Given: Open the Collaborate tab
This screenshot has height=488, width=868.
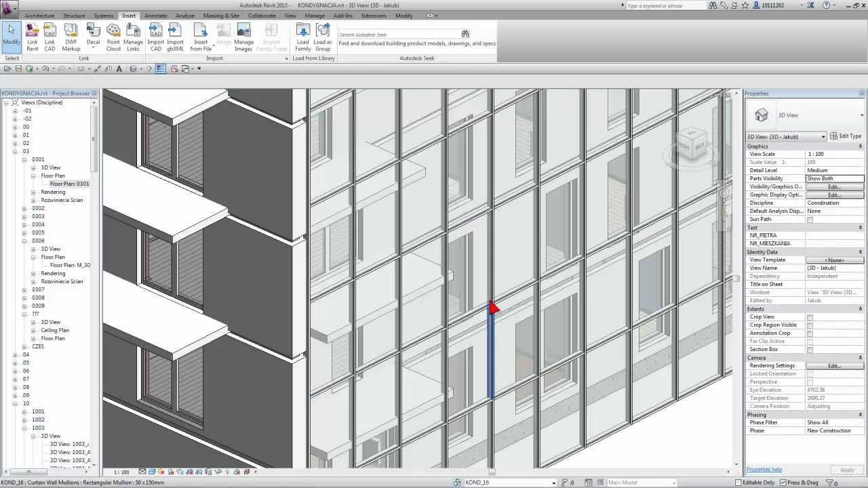Looking at the screenshot, I should point(262,16).
